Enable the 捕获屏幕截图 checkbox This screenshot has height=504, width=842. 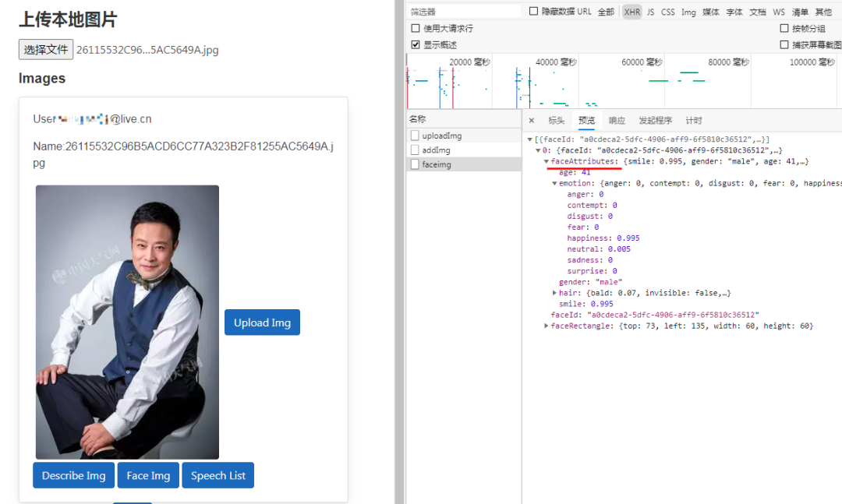[x=784, y=44]
